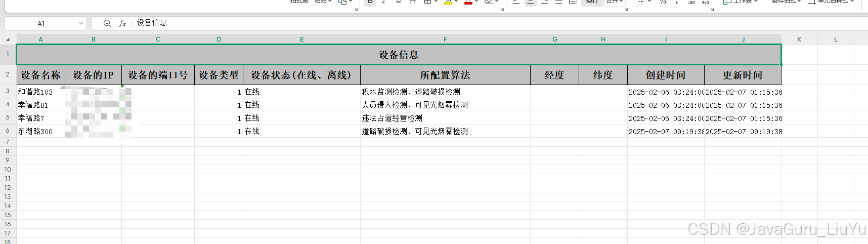Click creation time in 幸福路81 row
Screen dimensions: 868x244
pos(666,105)
